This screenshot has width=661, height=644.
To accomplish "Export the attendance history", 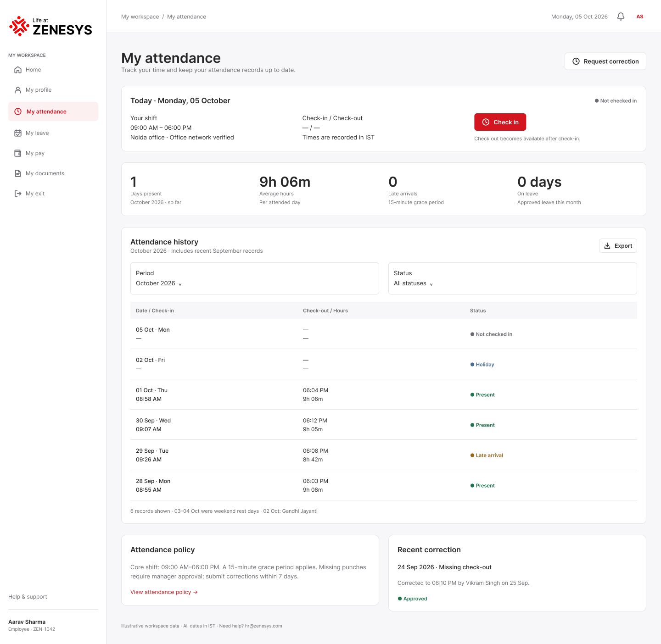I will [x=618, y=246].
